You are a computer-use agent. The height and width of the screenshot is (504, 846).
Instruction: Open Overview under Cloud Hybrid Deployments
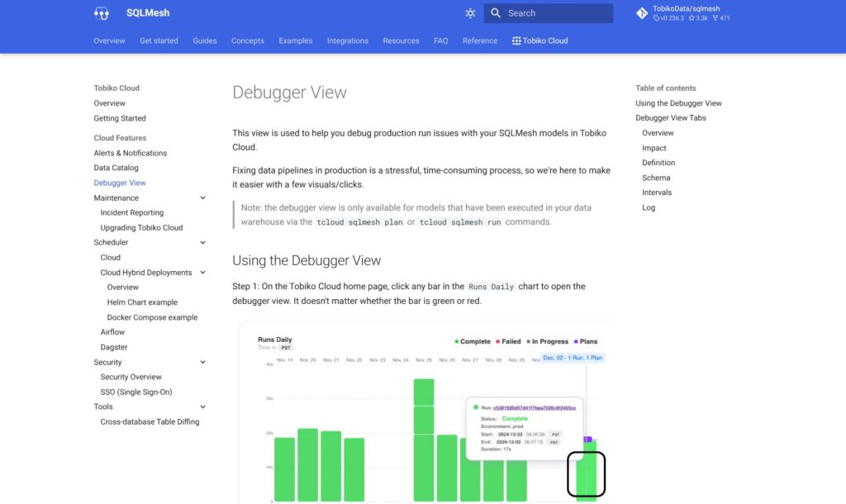point(122,287)
